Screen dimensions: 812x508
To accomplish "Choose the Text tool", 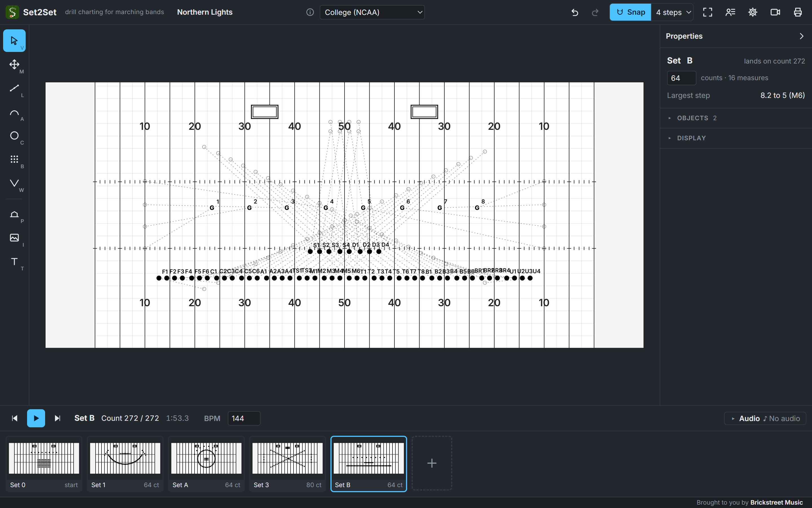I will (14, 261).
